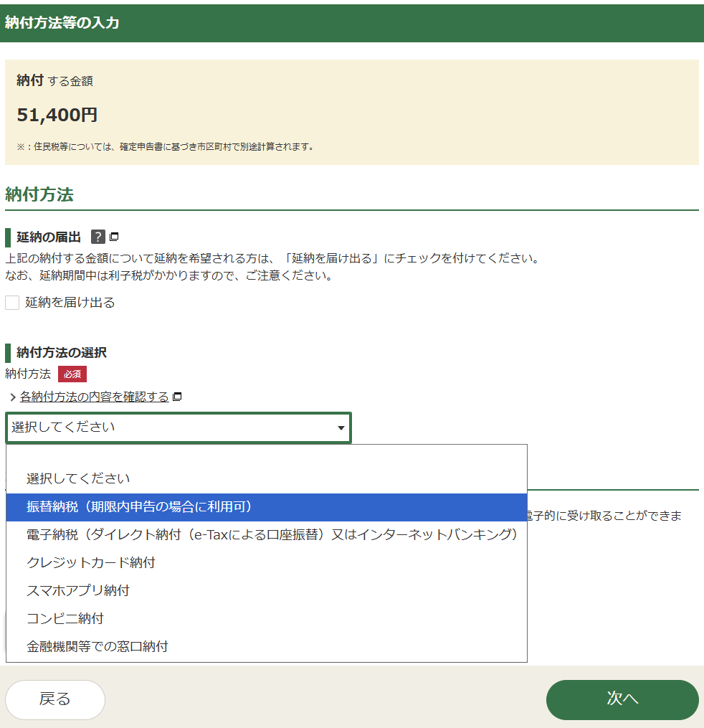Click the arrow on the 納付方法 combo box
This screenshot has height=728, width=704.
tap(341, 428)
